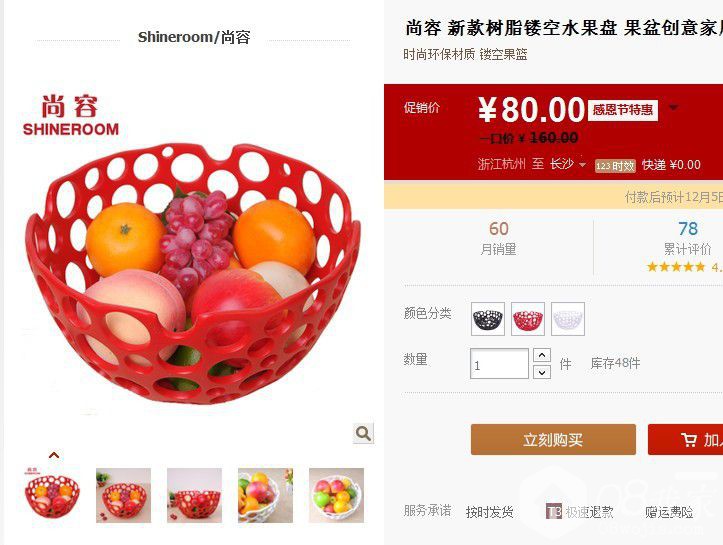Image resolution: width=723 pixels, height=545 pixels.
Task: Open the 78 累计评价 reviews link
Action: tap(687, 238)
